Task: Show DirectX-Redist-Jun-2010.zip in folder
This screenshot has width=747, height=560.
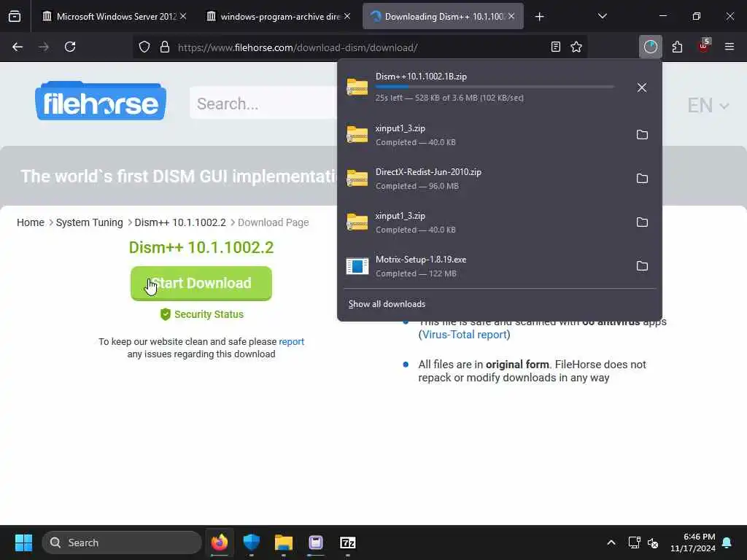Action: (x=642, y=179)
